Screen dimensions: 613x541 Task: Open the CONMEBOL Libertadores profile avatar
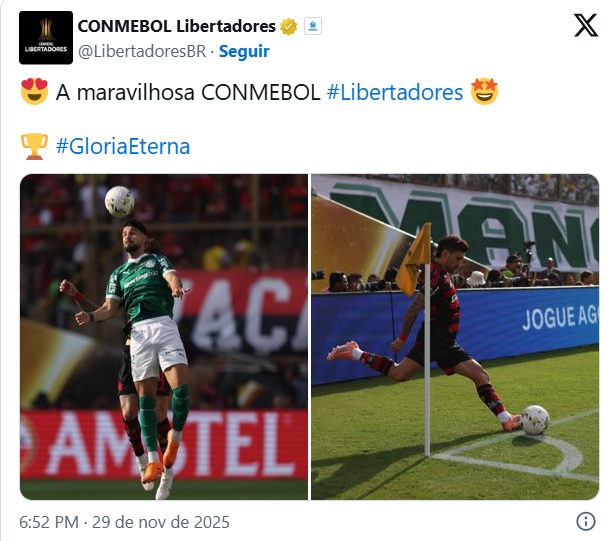(46, 38)
